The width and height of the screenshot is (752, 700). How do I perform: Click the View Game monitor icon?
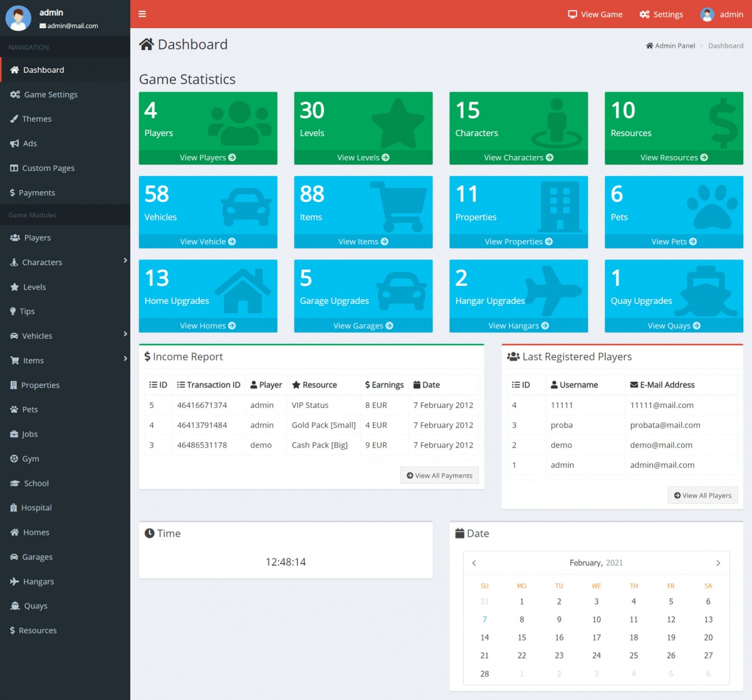click(572, 14)
